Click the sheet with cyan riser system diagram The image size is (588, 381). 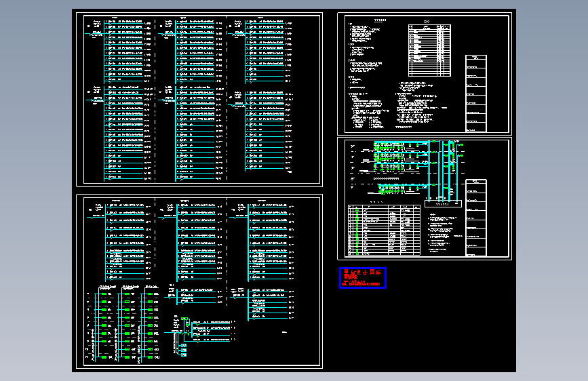pos(425,199)
